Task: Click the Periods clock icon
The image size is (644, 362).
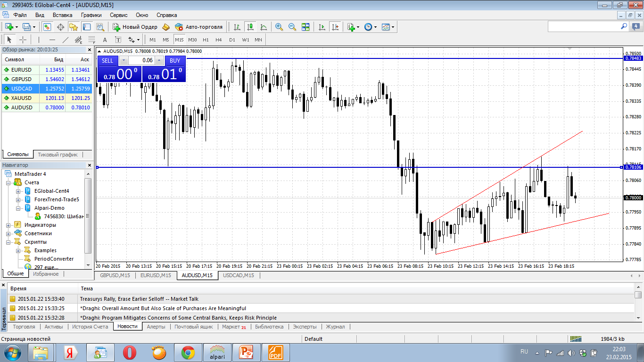Action: pos(368,27)
